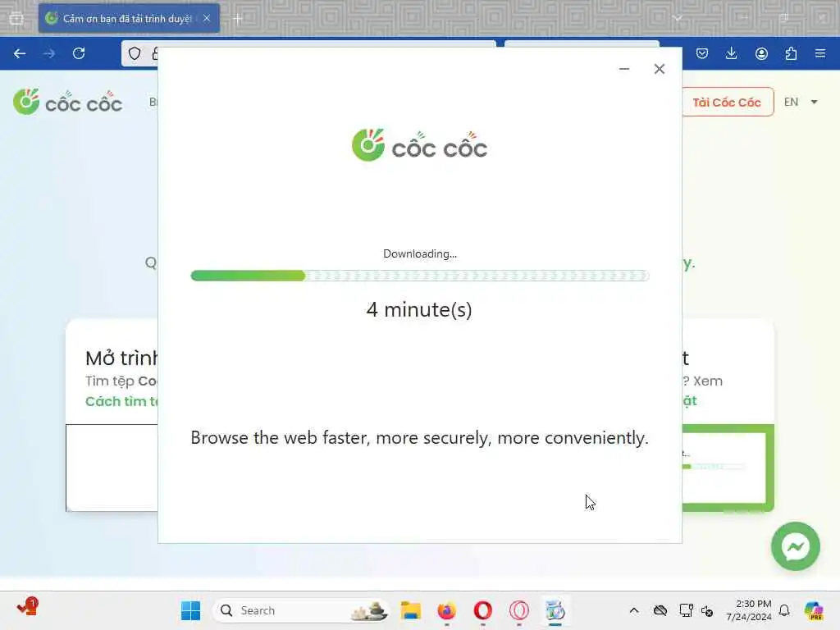This screenshot has width=840, height=630.
Task: Open the cloud sync tray icon
Action: point(660,610)
